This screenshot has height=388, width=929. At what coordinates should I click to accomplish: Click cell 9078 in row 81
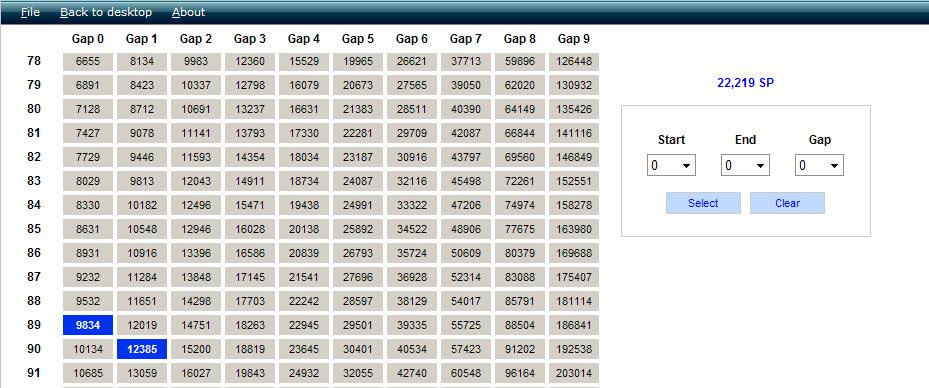[x=142, y=133]
